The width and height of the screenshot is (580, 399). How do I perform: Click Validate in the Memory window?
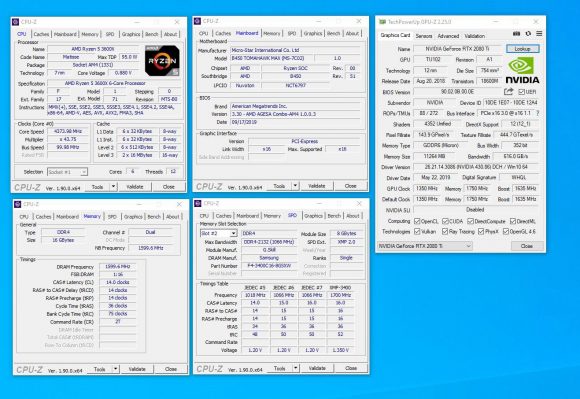click(137, 369)
